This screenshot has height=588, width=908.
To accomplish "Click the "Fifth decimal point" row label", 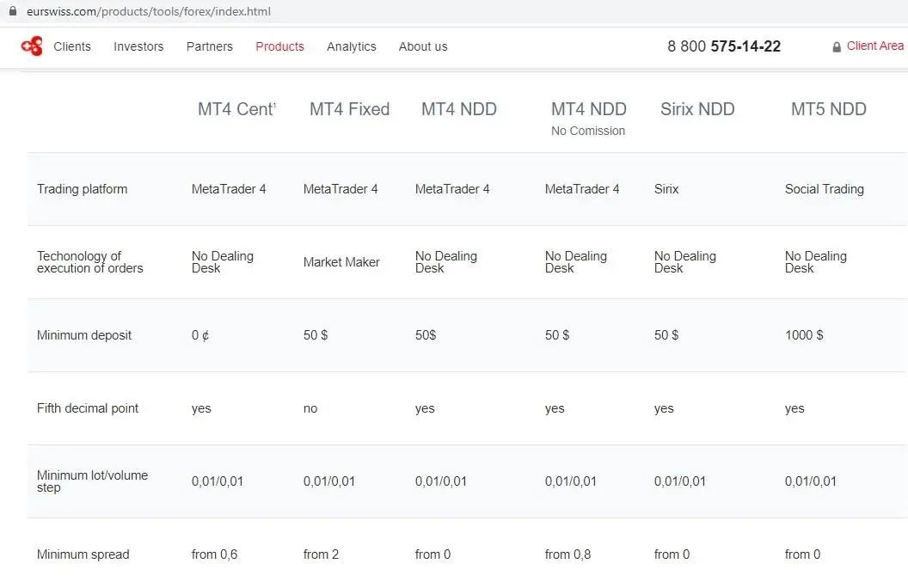I will coord(88,408).
